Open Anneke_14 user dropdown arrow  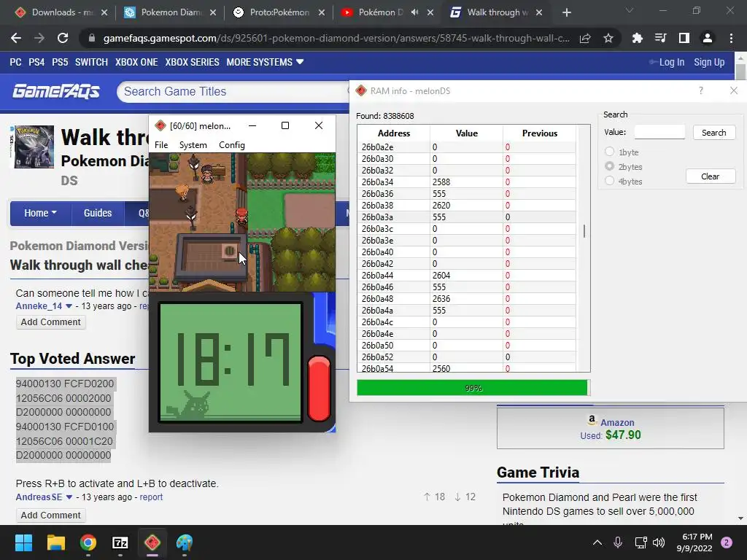click(69, 306)
